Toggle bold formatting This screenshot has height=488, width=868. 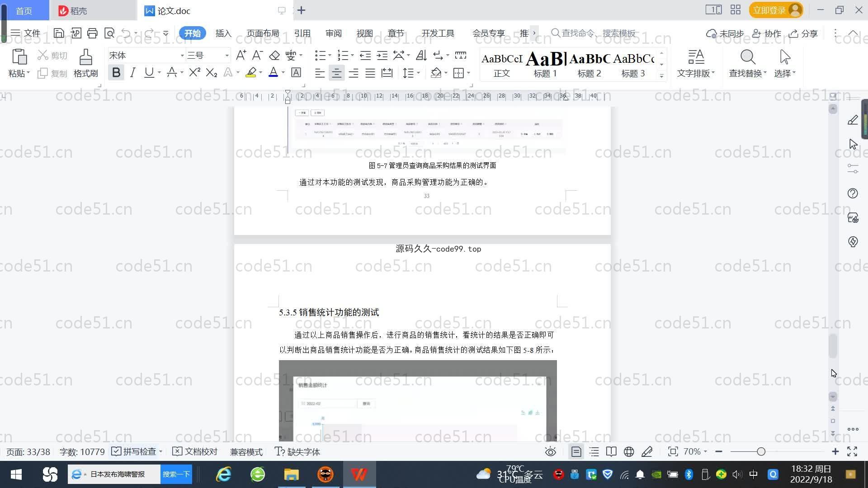[116, 73]
